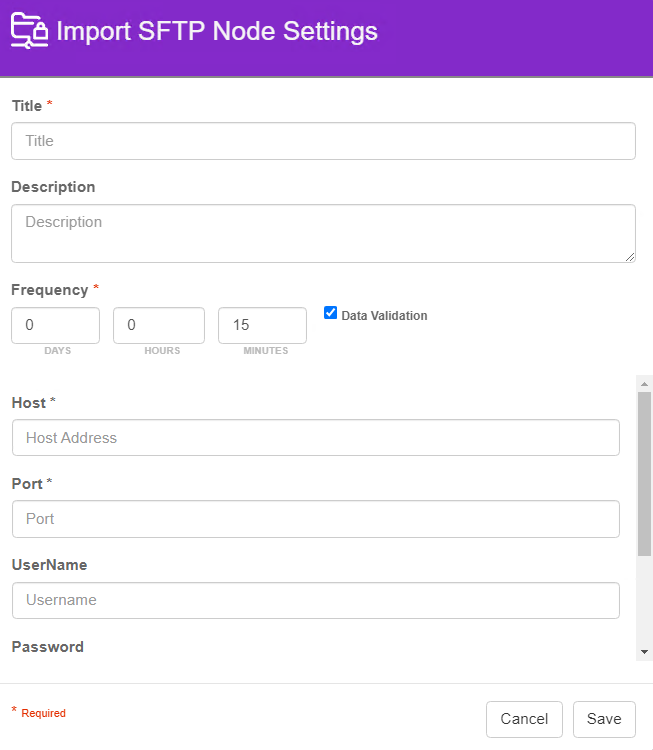Click the Save button
The width and height of the screenshot is (653, 750).
(604, 719)
